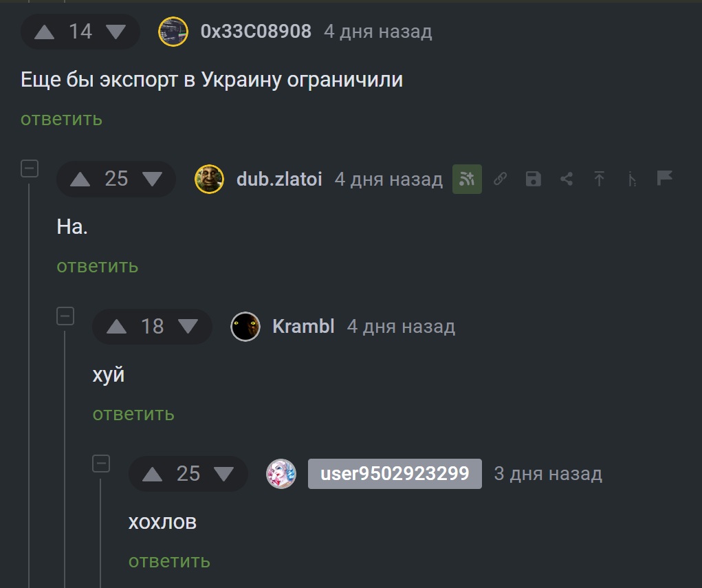Screen dimensions: 702x588
Task: Collapse user9502923299's comment branch
Action: click(x=101, y=464)
